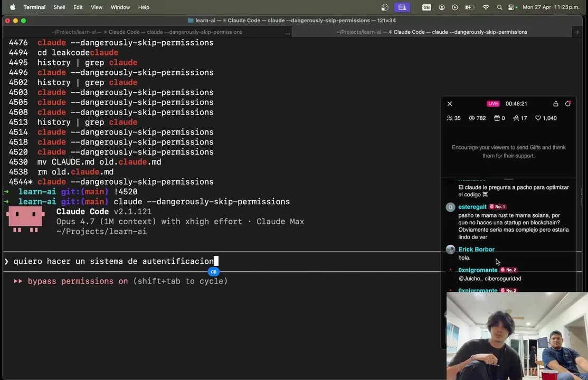Click the !4520 command line
The width and height of the screenshot is (588, 380).
(126, 192)
